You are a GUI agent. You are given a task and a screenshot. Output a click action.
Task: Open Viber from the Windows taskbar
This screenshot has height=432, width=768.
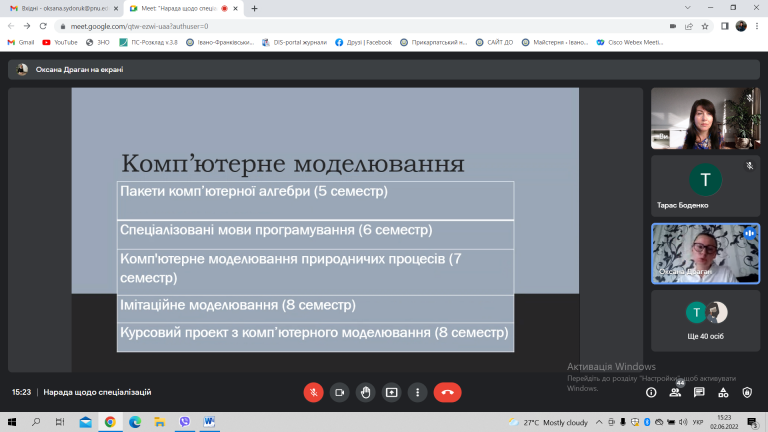(185, 422)
